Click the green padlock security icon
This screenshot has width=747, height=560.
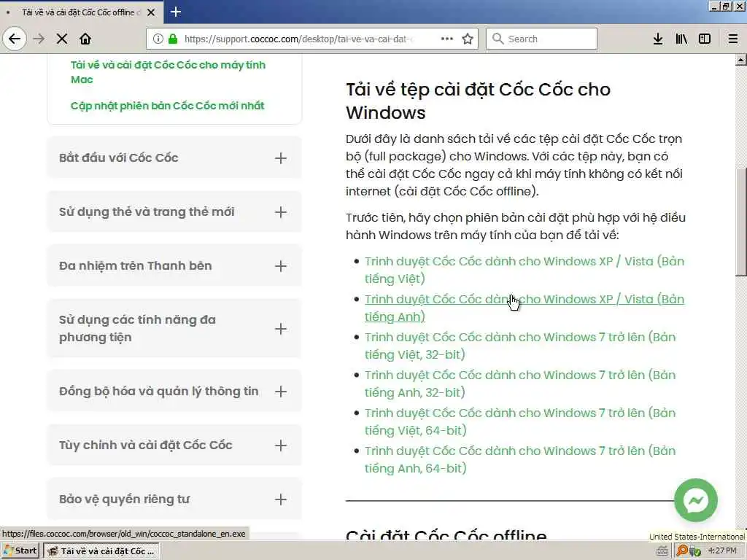click(172, 39)
